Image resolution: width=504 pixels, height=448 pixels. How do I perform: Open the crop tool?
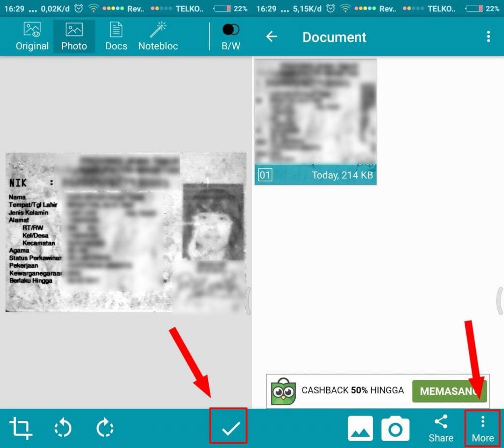tap(21, 428)
